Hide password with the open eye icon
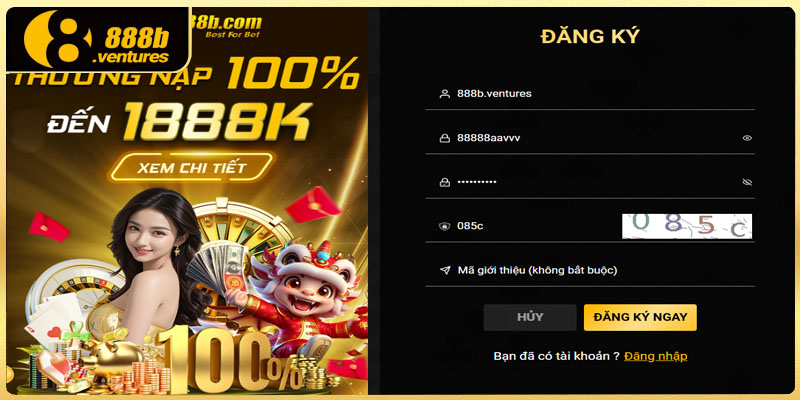Image resolution: width=800 pixels, height=400 pixels. tap(747, 138)
